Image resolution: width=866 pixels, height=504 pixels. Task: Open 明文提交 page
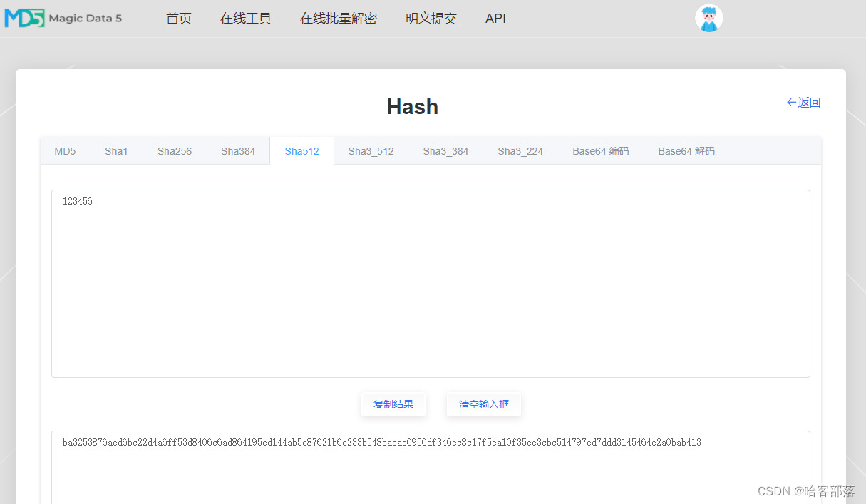click(x=431, y=19)
